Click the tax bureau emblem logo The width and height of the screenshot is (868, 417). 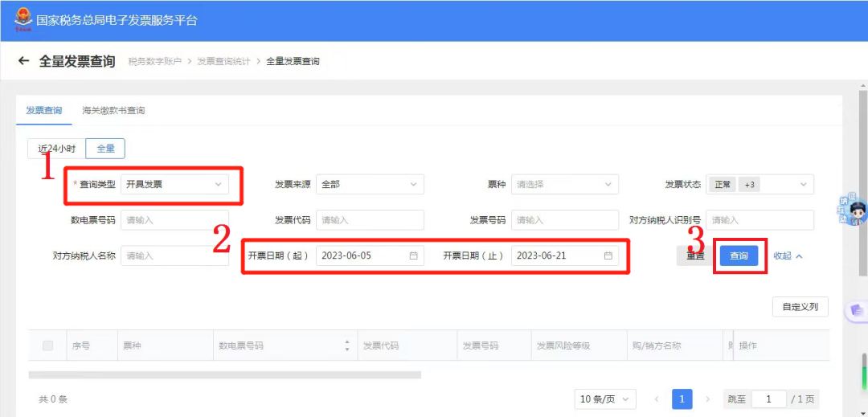(20, 19)
